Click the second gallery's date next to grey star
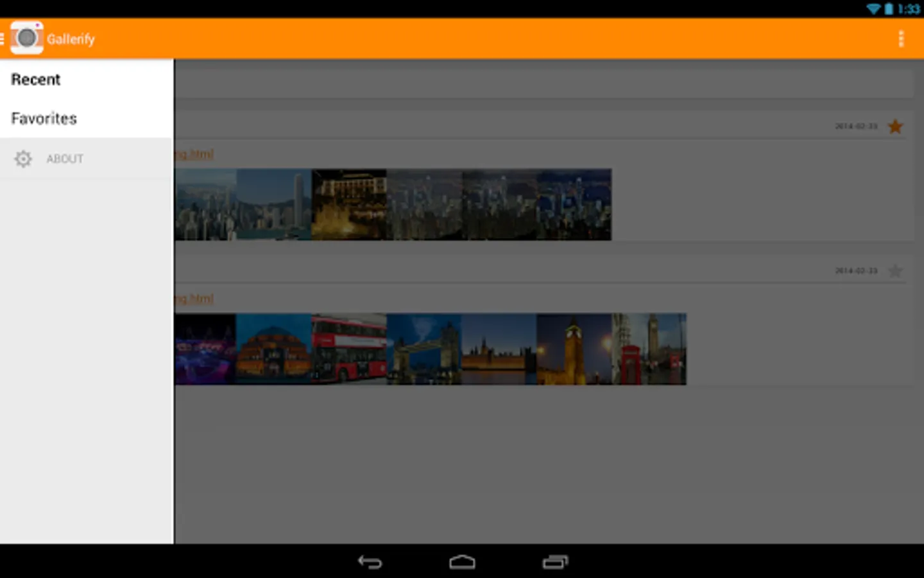The width and height of the screenshot is (924, 578). 856,271
